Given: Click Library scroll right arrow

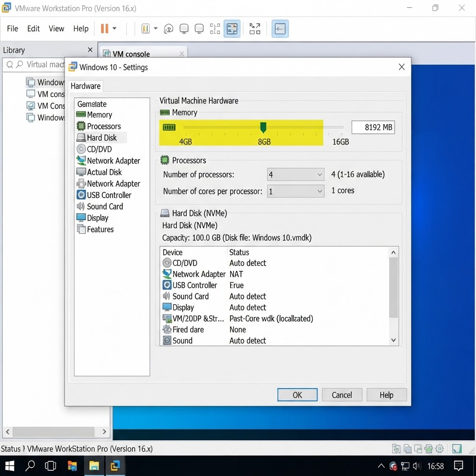Looking at the screenshot, I should point(104,432).
